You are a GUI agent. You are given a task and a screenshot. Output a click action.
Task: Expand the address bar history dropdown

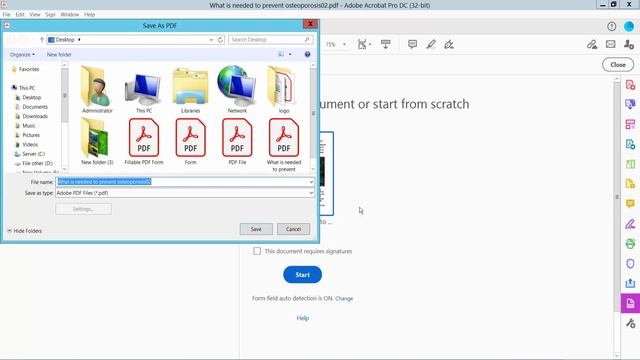coord(211,40)
